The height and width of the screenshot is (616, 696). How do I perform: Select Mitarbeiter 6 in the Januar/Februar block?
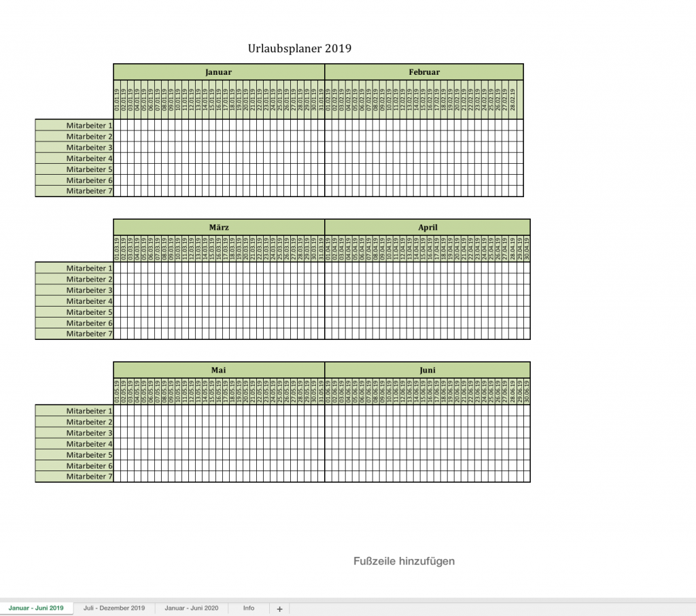pos(74,180)
